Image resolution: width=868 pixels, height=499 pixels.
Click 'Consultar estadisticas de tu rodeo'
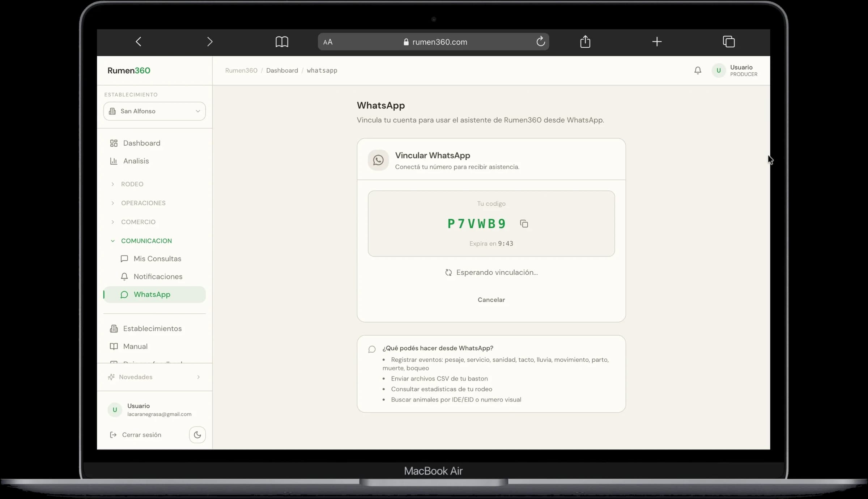point(442,389)
